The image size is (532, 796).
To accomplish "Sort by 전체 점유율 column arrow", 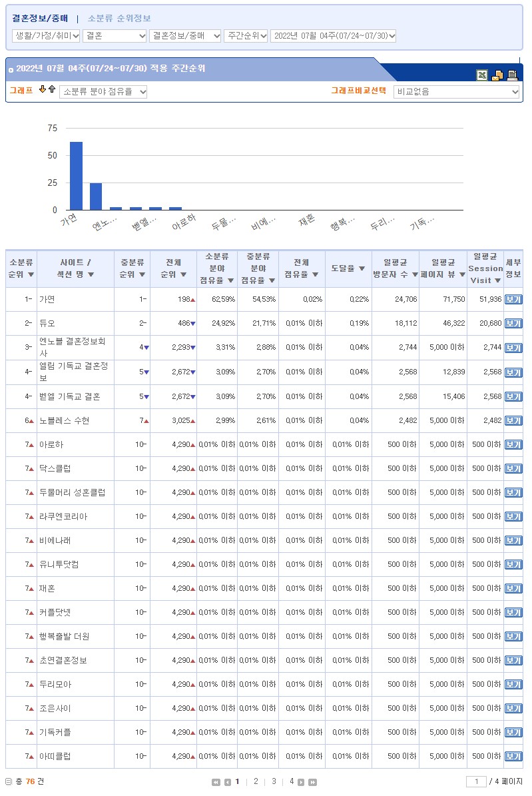I will pos(315,274).
